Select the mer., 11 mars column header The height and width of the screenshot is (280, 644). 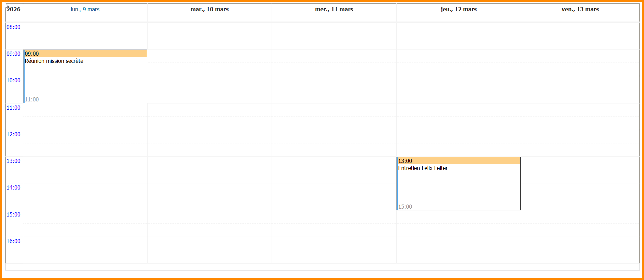click(x=334, y=10)
